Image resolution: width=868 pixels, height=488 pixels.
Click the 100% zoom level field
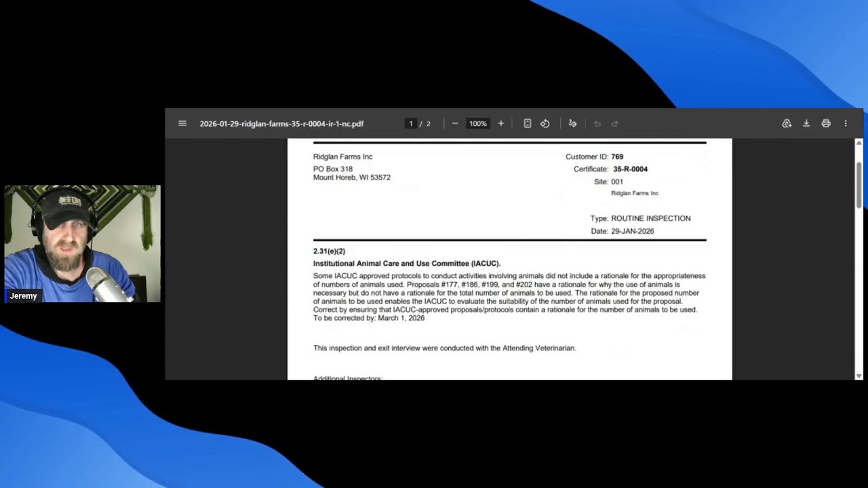(478, 123)
